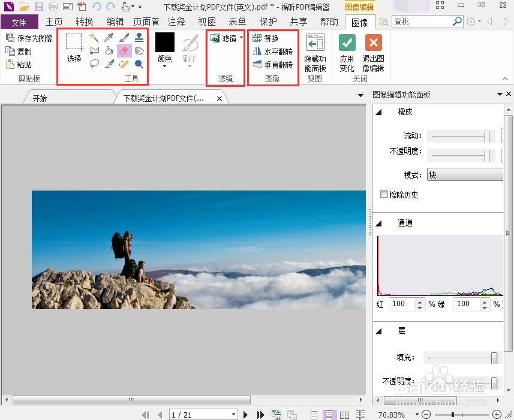Image resolution: width=514 pixels, height=420 pixels.
Task: Switch to the 视图 ribbon tab
Action: tap(206, 21)
